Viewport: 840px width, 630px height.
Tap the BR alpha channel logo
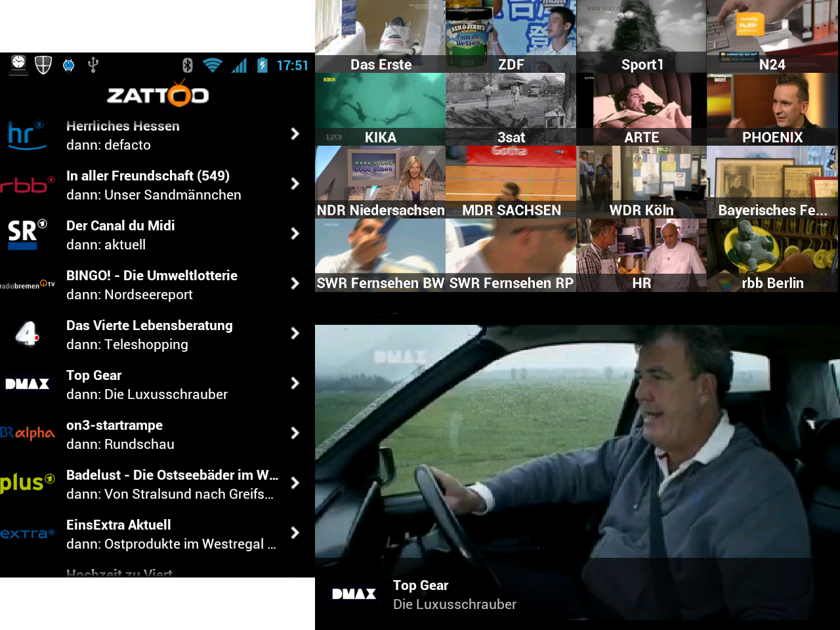click(27, 433)
